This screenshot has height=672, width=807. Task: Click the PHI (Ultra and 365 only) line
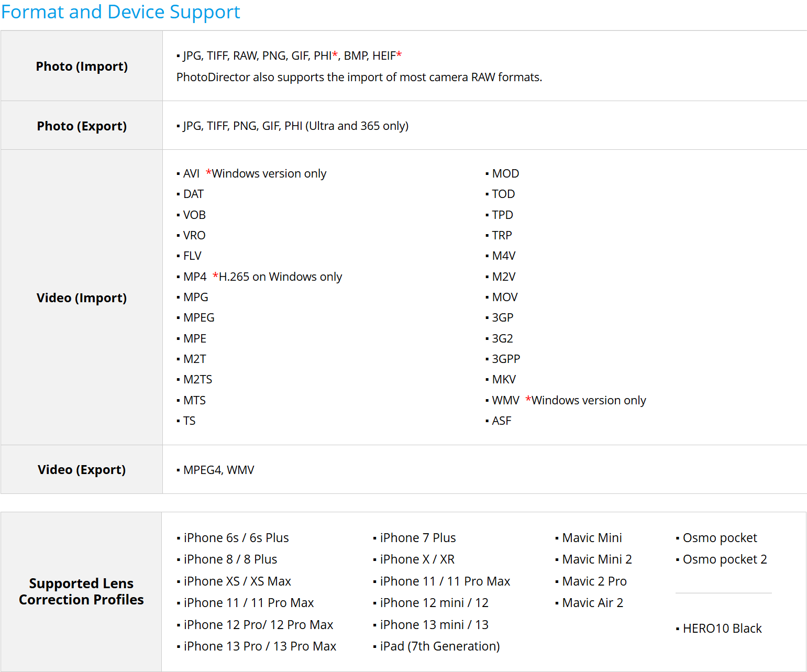[x=293, y=126]
